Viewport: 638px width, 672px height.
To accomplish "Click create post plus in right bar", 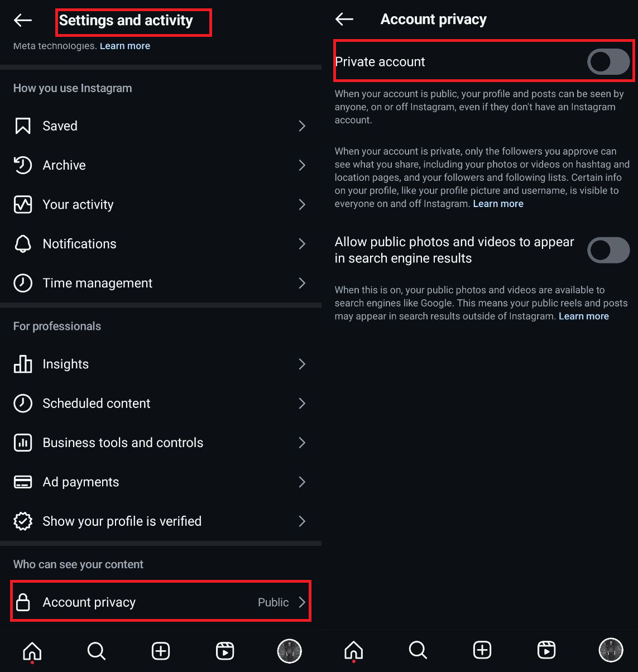I will pyautogui.click(x=482, y=650).
